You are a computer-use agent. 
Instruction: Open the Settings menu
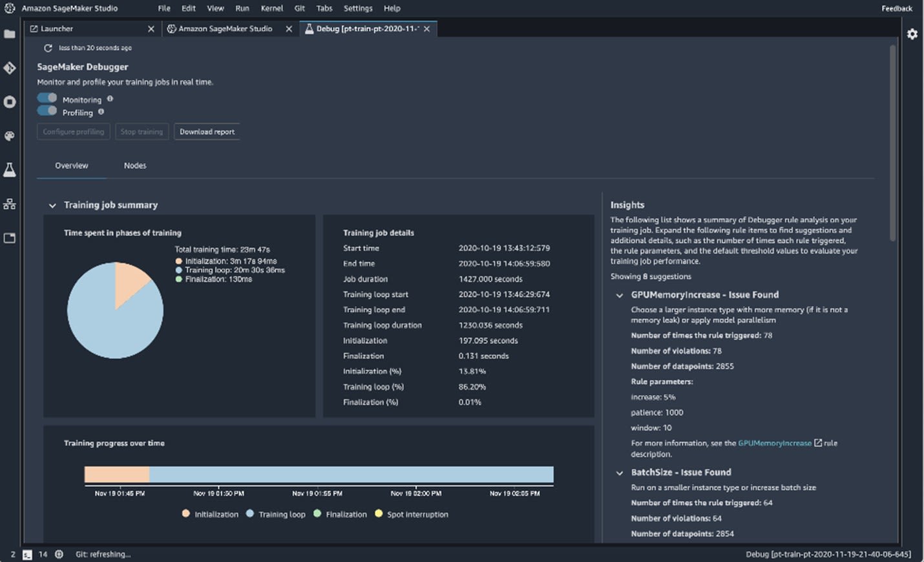(x=358, y=8)
